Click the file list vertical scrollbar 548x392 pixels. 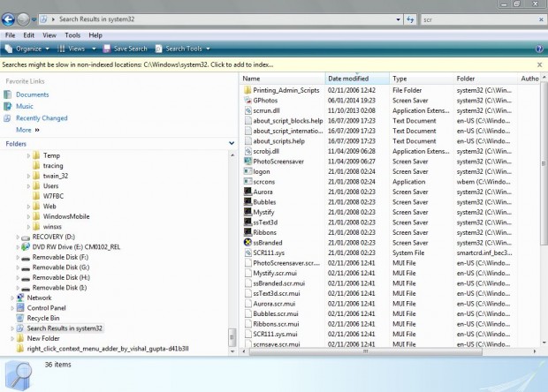click(x=544, y=162)
